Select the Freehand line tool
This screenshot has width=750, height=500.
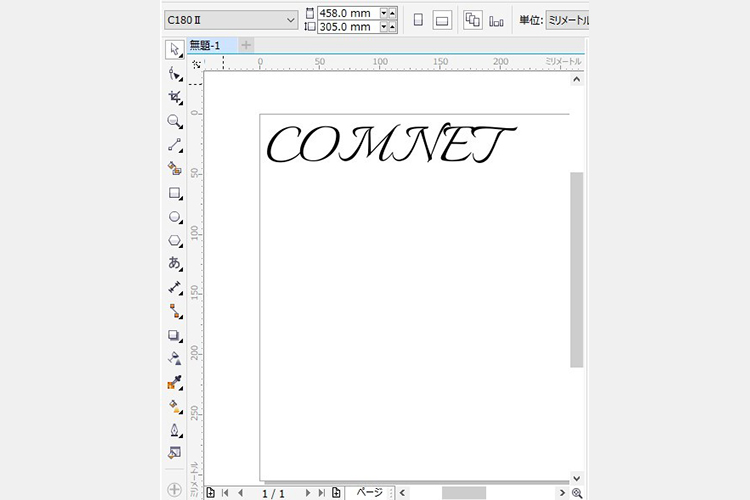(175, 145)
